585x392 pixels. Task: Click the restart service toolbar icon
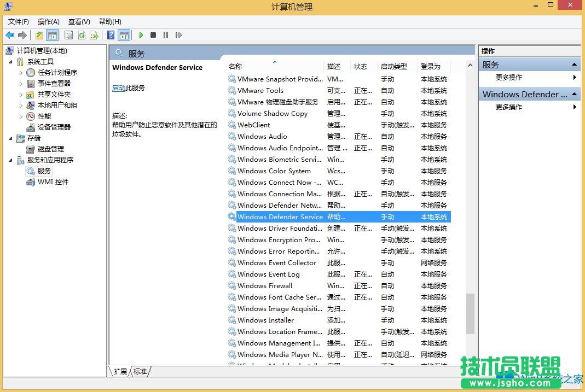tap(178, 35)
